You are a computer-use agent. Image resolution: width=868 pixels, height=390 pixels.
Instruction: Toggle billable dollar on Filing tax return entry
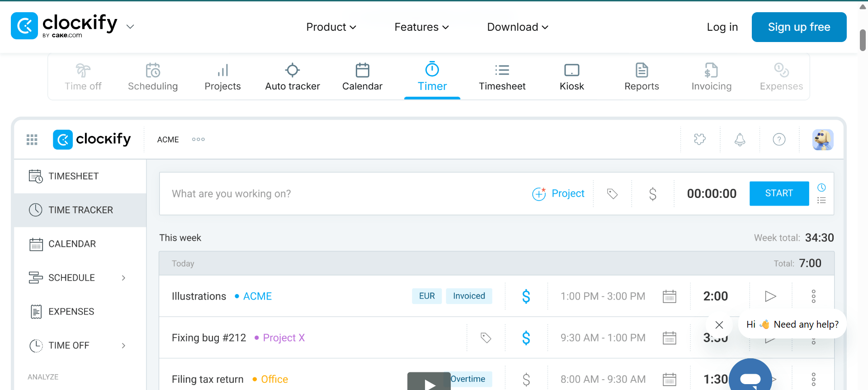coord(526,380)
